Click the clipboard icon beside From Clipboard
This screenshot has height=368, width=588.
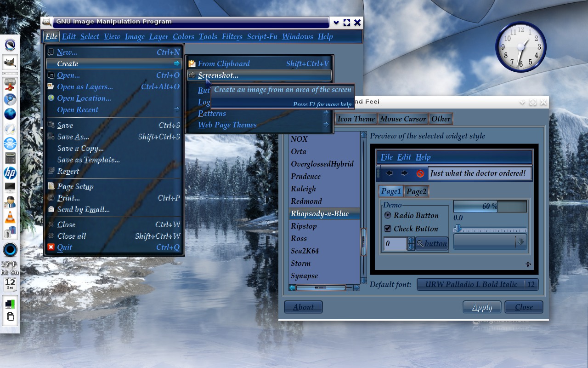pyautogui.click(x=192, y=63)
